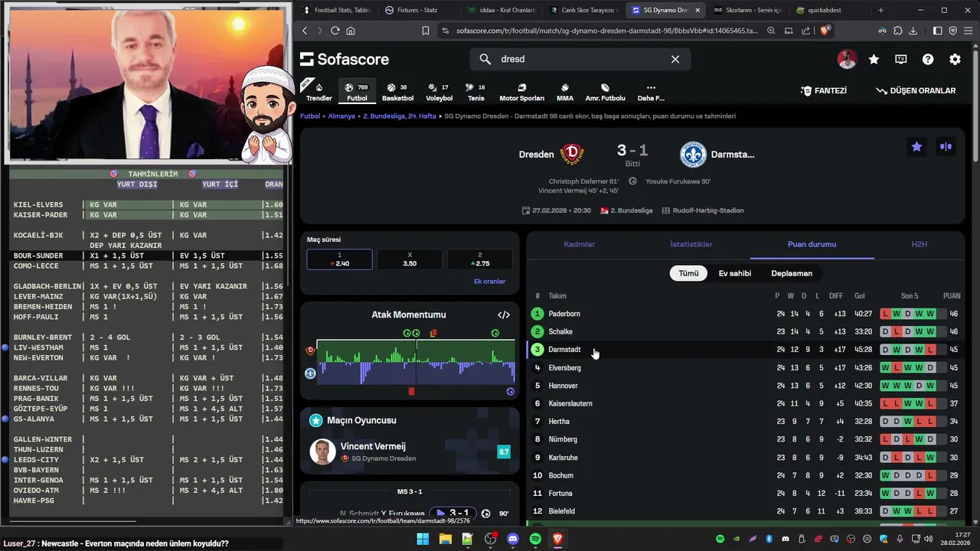This screenshot has width=980, height=551.
Task: Open the Sofascore favorites star in header
Action: pyautogui.click(x=874, y=59)
